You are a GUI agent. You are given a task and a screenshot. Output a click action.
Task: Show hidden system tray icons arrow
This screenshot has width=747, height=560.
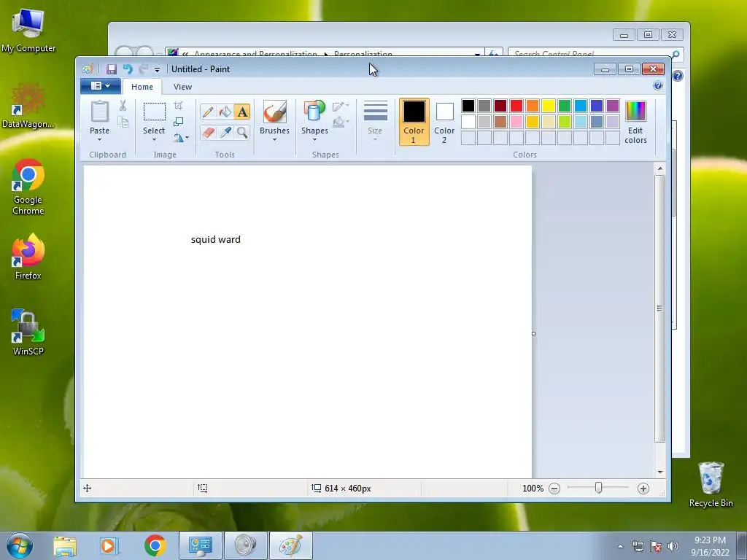click(620, 546)
